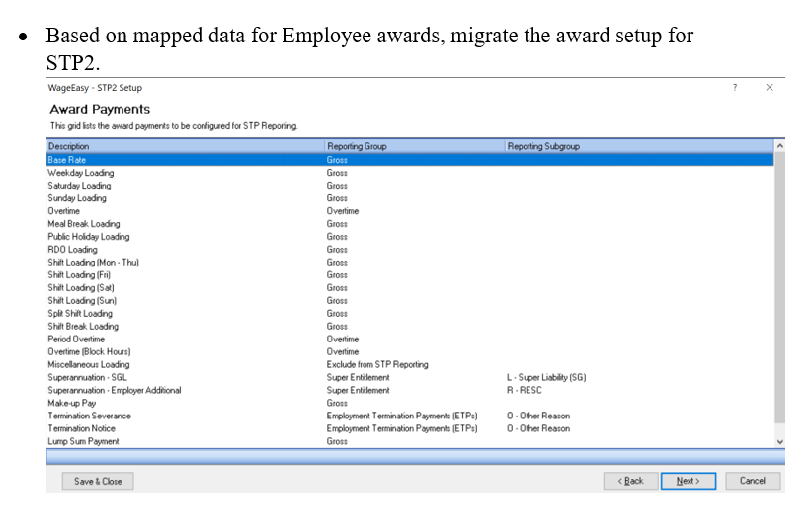Select the Base Rate row
This screenshot has height=531, width=812.
point(410,160)
